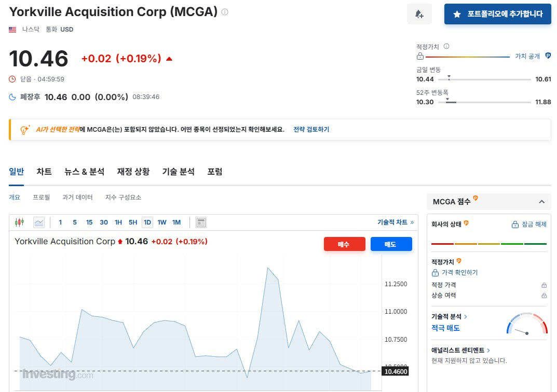Click the lock icon next to 적정 가격
This screenshot has height=392, width=557.
pyautogui.click(x=544, y=285)
